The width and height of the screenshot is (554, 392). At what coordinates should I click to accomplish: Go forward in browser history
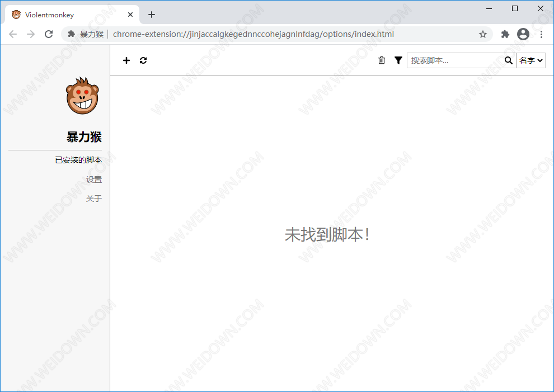pos(31,34)
